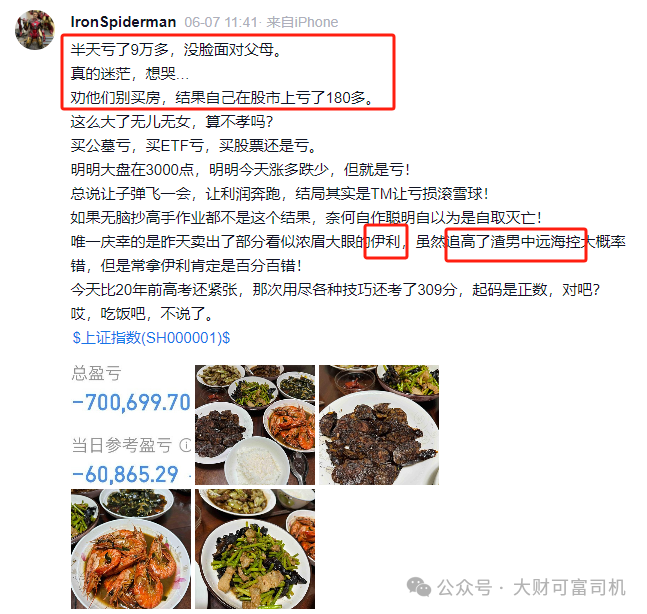647x614 pixels.
Task: Click the 06-07 11:41 post timestamp
Action: [x=221, y=22]
